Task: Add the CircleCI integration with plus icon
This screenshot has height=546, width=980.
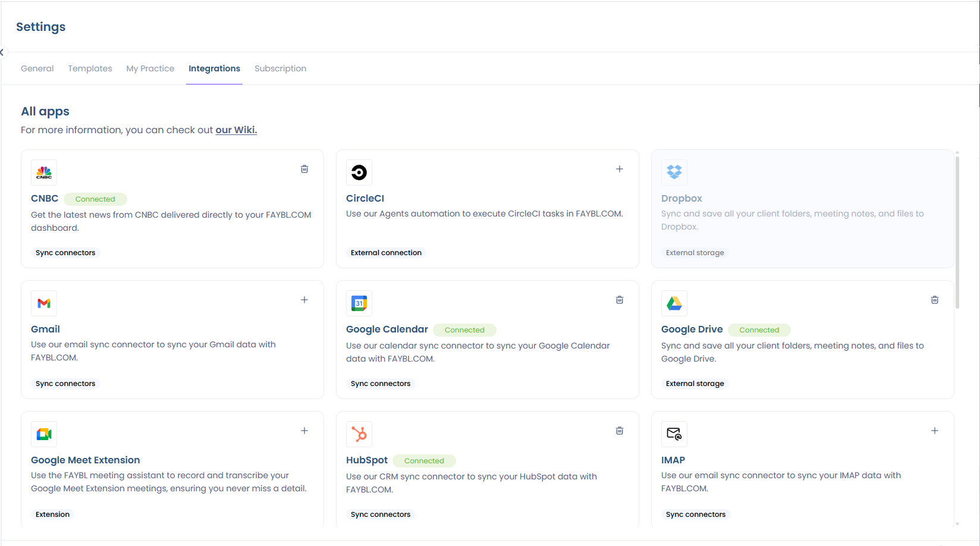Action: 619,169
